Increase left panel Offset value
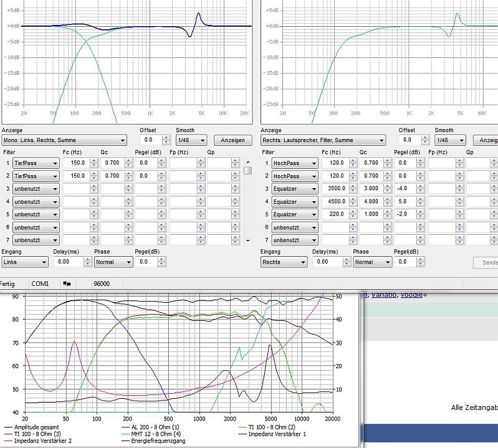Image resolution: width=498 pixels, height=448 pixels. 165,138
